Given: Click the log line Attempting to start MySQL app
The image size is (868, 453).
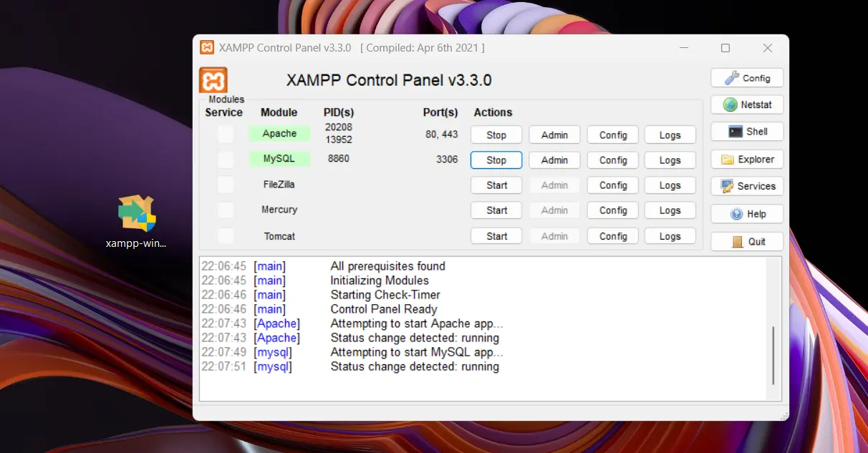Looking at the screenshot, I should (x=417, y=352).
